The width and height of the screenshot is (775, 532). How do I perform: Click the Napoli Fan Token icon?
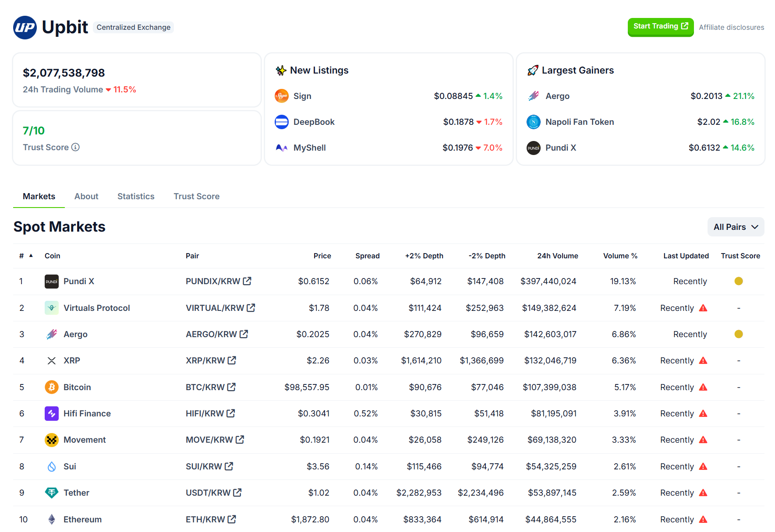534,122
